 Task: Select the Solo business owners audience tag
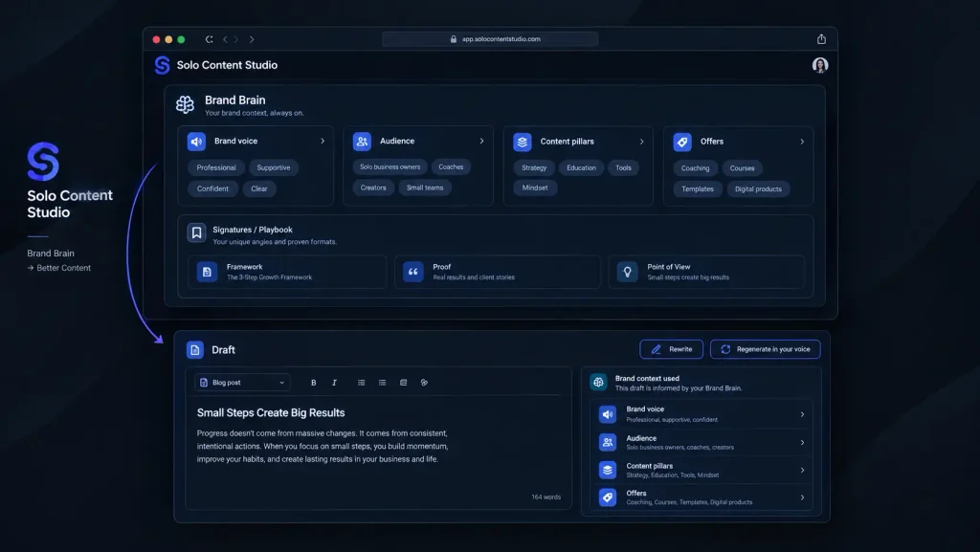pyautogui.click(x=390, y=167)
